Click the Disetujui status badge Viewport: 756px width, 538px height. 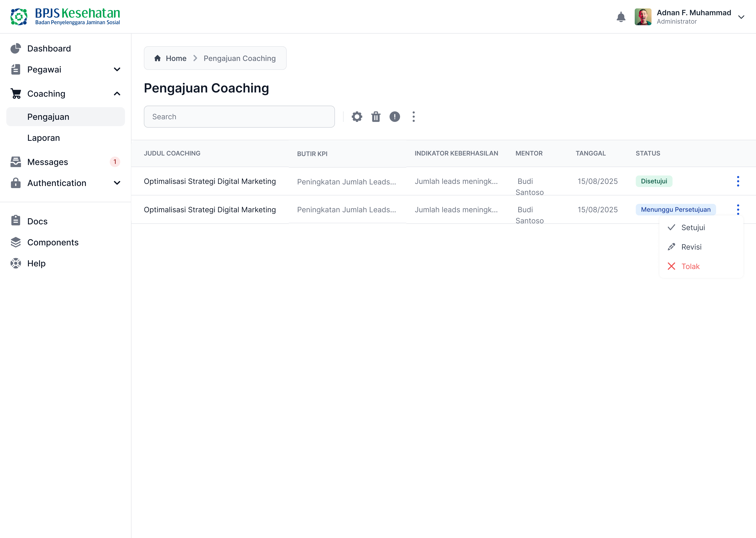pos(654,181)
